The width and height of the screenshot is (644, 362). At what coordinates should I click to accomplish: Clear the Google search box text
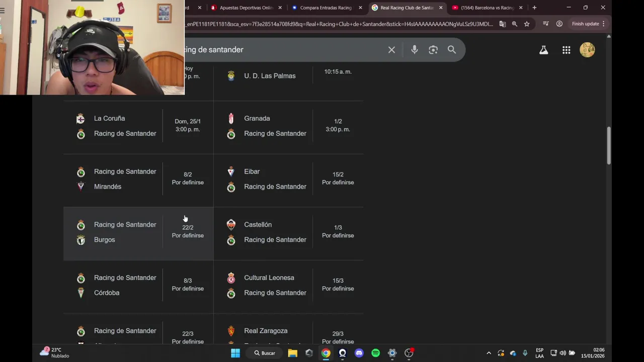[x=391, y=50]
